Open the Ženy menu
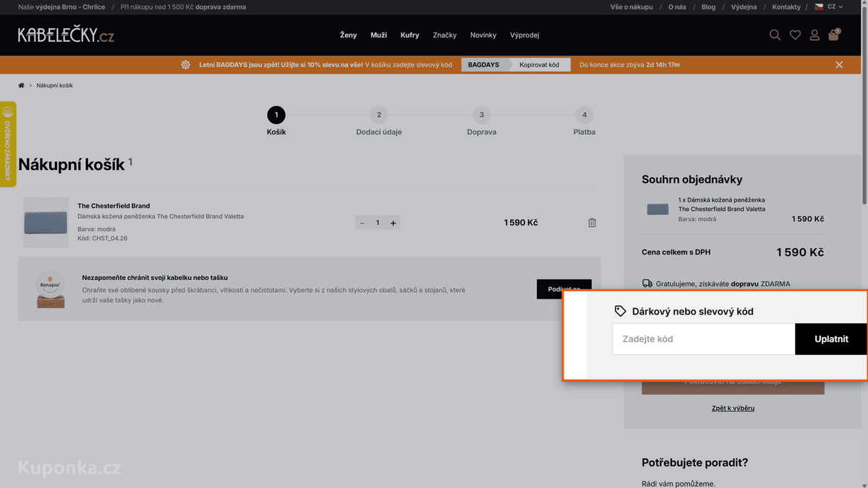The height and width of the screenshot is (488, 868). click(x=348, y=35)
